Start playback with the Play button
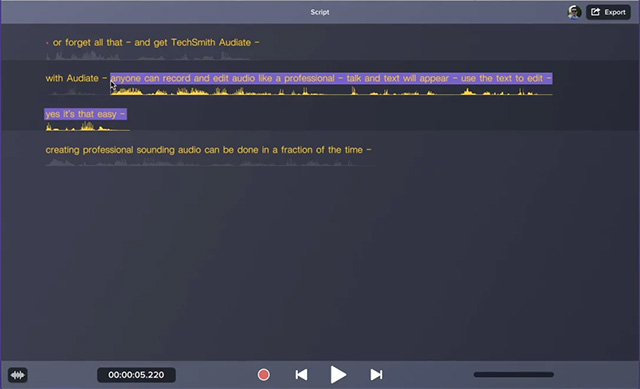 [x=338, y=375]
